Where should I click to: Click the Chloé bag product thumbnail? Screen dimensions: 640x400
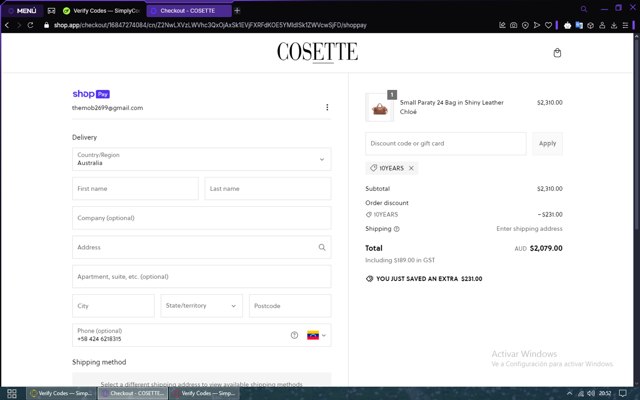pyautogui.click(x=380, y=108)
